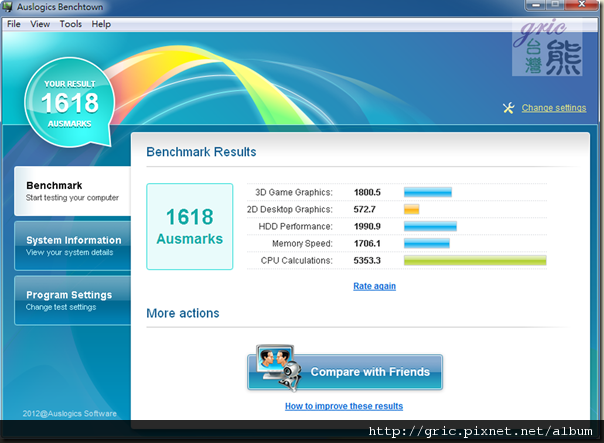Image resolution: width=604 pixels, height=443 pixels.
Task: Click the 2012@Auslogics Software footer text
Action: click(69, 413)
